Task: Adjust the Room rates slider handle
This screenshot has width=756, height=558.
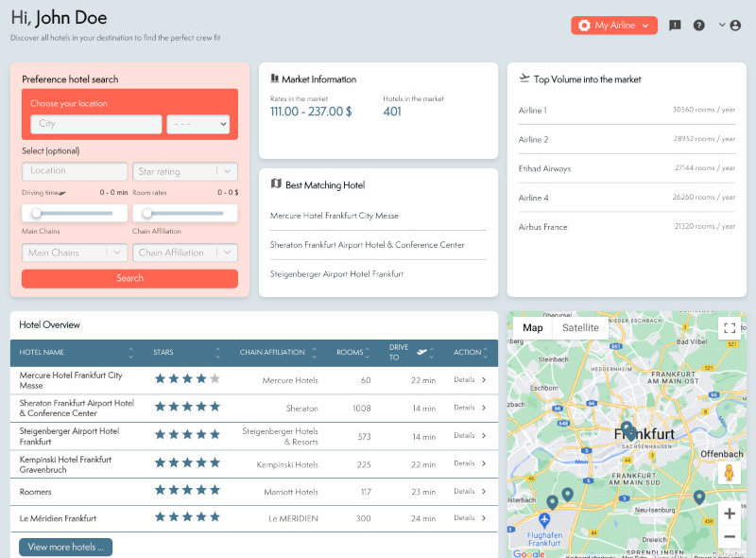Action: coord(147,213)
